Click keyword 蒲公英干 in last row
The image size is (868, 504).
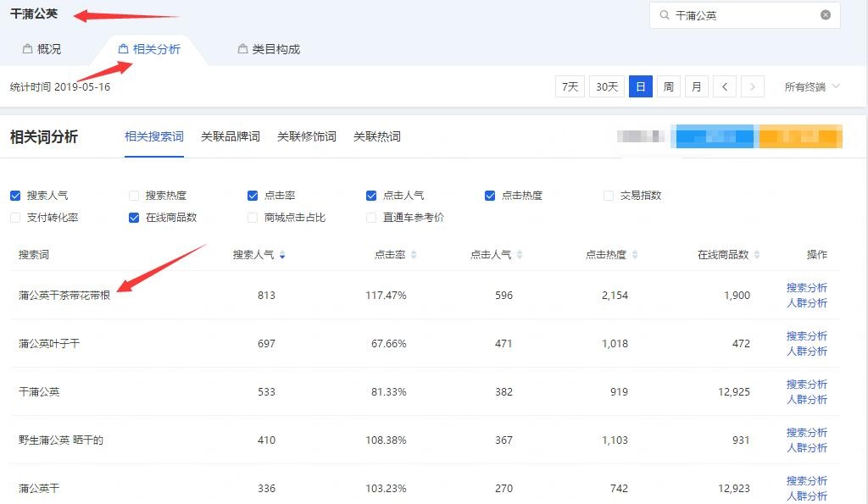click(x=39, y=489)
